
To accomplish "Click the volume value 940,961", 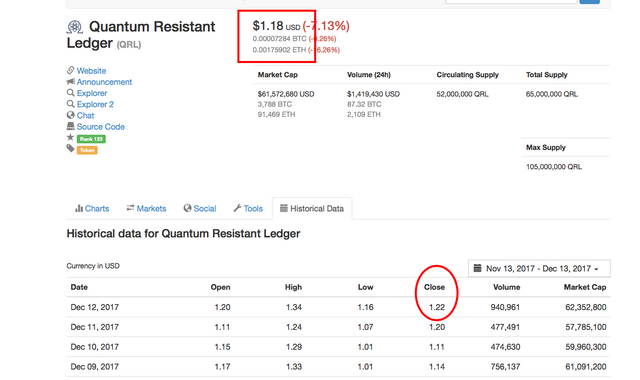I will (x=505, y=307).
